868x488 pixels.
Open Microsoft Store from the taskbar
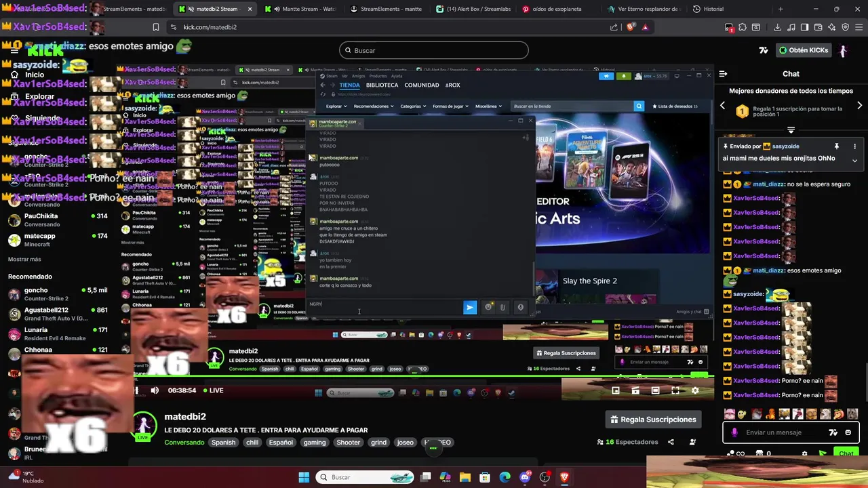pyautogui.click(x=485, y=477)
